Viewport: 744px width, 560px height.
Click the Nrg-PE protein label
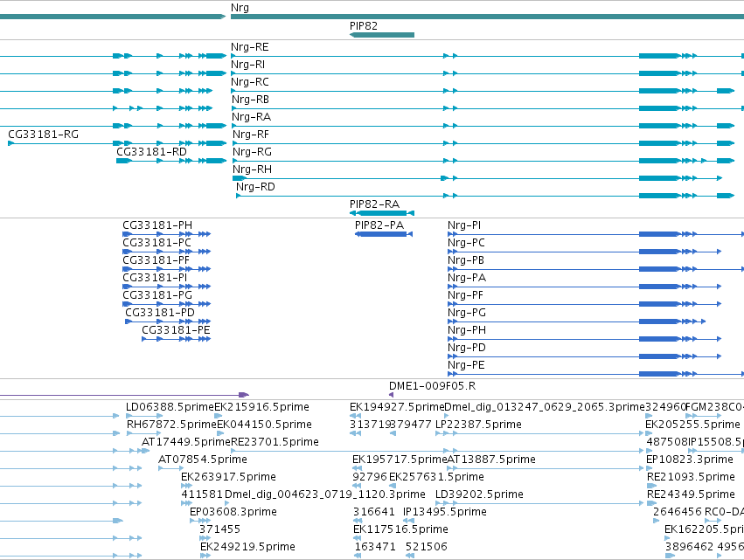tap(466, 365)
